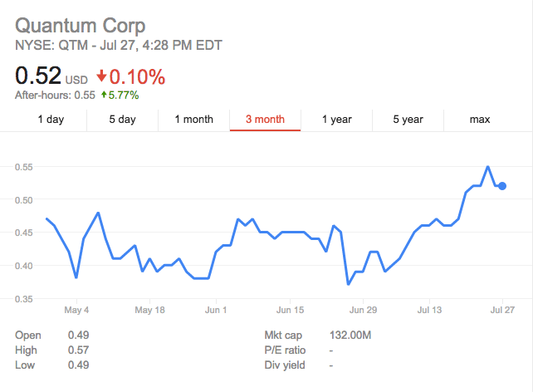Viewport: 533px width, 392px height.
Task: Select the 1 day range tab
Action: point(51,120)
